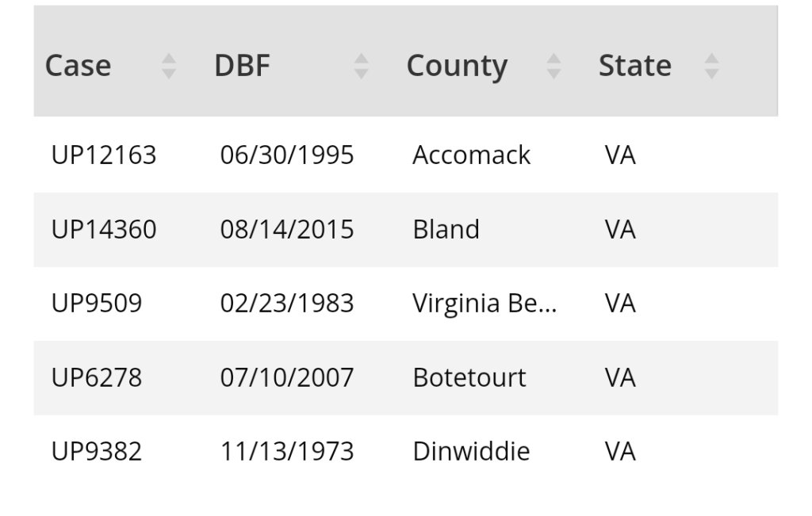Click the Case column sort arrows
This screenshot has width=812, height=516.
click(168, 66)
